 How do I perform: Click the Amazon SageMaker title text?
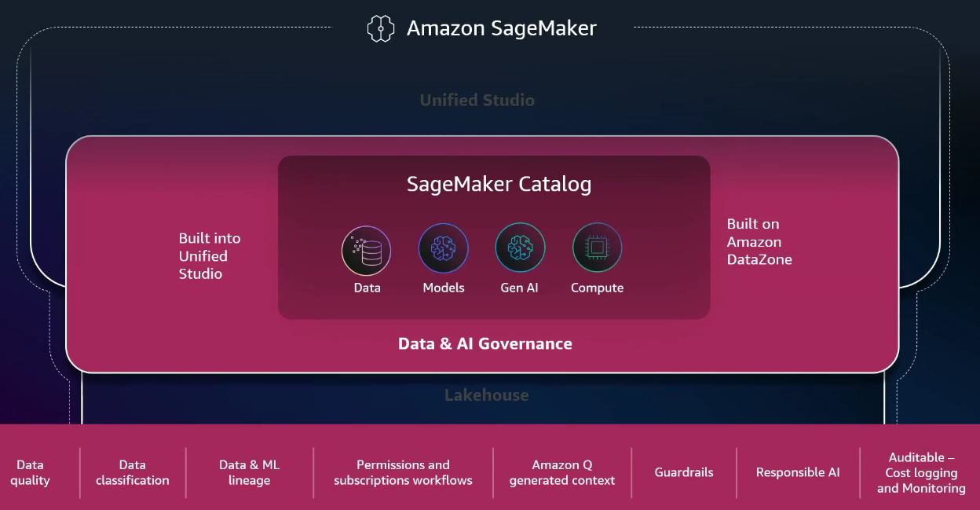501,29
